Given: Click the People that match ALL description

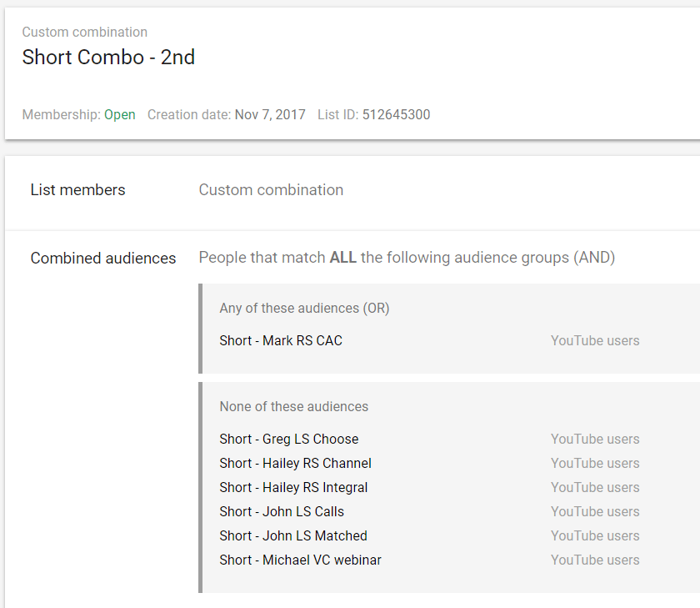Looking at the screenshot, I should coord(407,258).
